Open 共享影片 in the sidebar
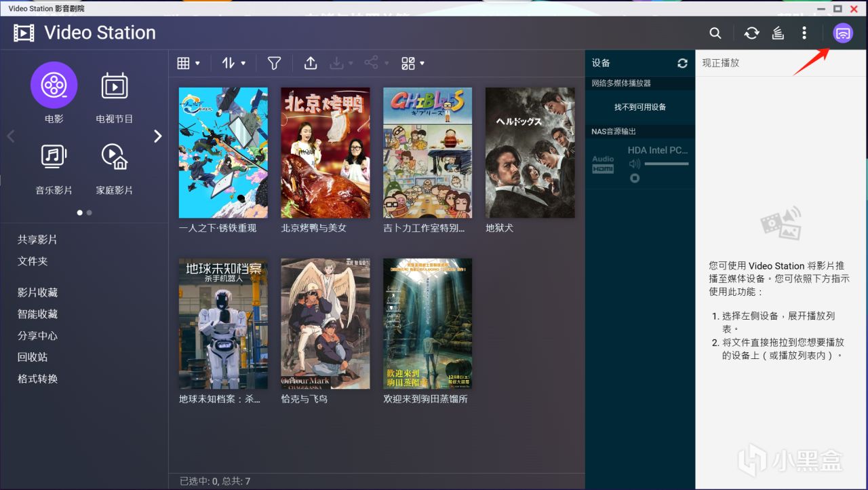The height and width of the screenshot is (490, 868). click(x=37, y=240)
